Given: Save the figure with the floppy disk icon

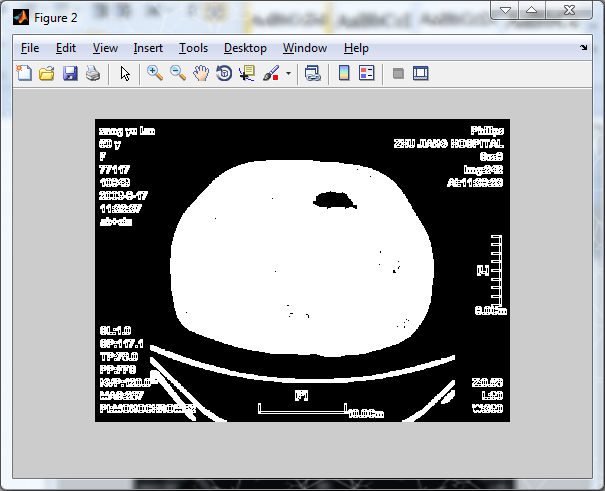Looking at the screenshot, I should [70, 73].
